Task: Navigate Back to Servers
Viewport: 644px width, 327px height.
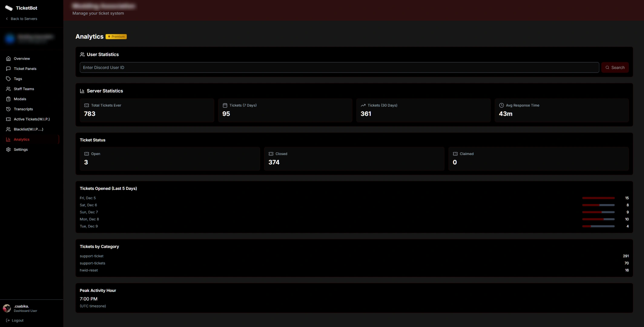Action: click(21, 18)
